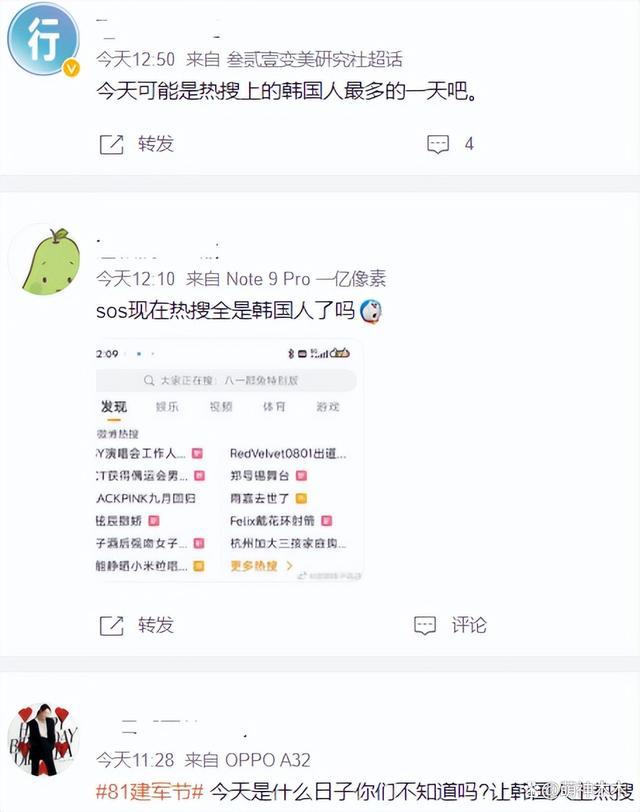Click 转发 on the second post
Viewport: 640px width, 812px height.
[155, 625]
